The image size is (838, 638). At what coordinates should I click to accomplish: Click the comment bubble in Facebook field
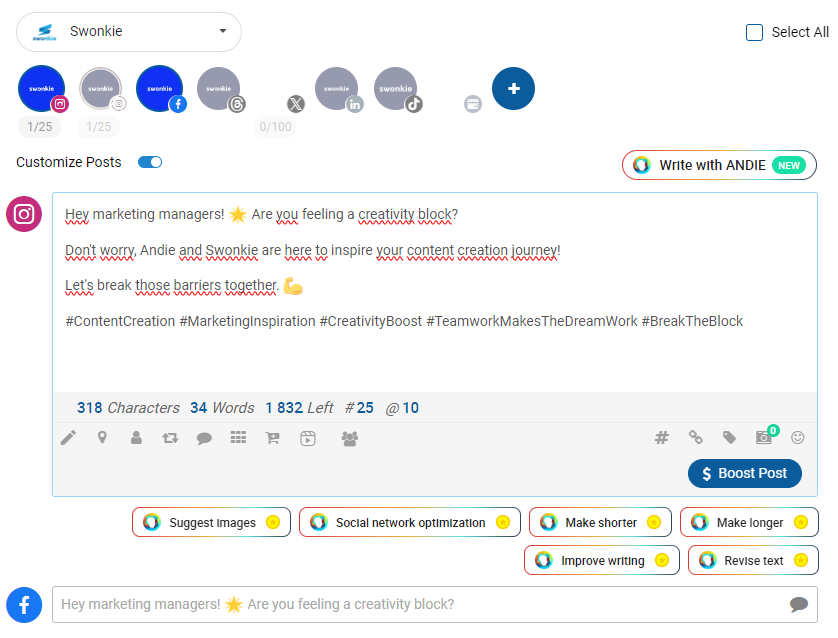pyautogui.click(x=799, y=604)
